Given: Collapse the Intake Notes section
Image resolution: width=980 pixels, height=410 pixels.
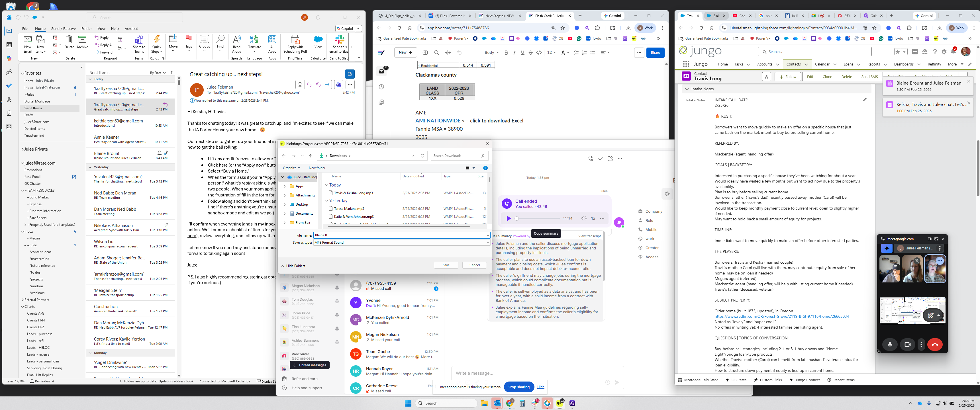Looking at the screenshot, I should coord(687,89).
